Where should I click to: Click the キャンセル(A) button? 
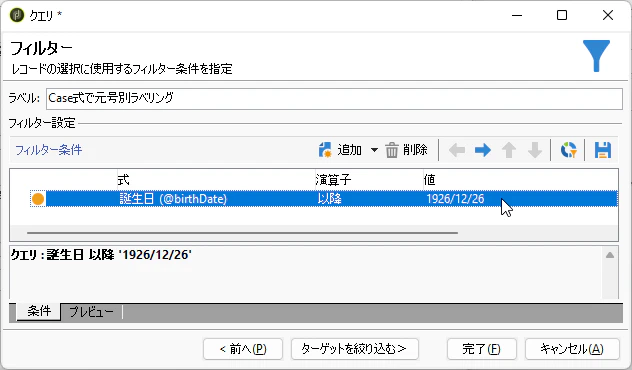tap(572, 349)
